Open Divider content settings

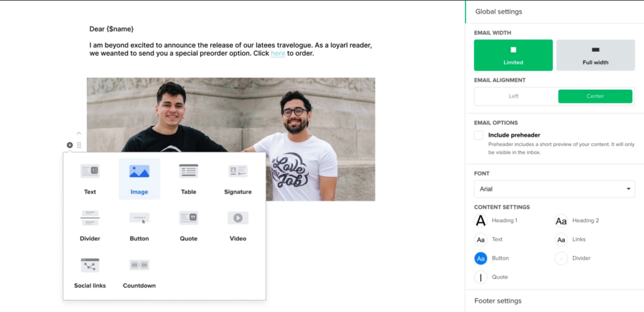pos(572,259)
